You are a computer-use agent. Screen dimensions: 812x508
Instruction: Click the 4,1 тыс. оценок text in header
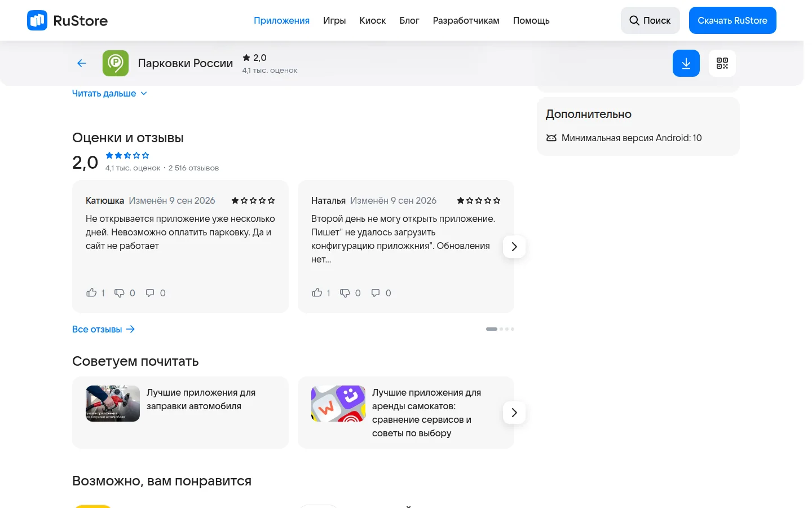(270, 71)
